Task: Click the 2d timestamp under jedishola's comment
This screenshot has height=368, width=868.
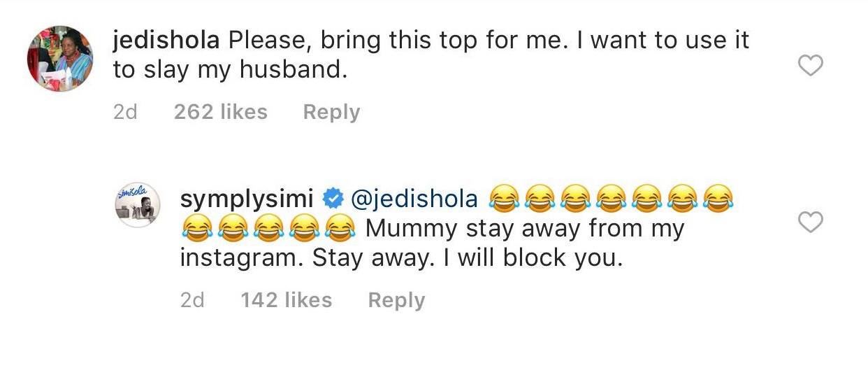Action: click(x=125, y=112)
